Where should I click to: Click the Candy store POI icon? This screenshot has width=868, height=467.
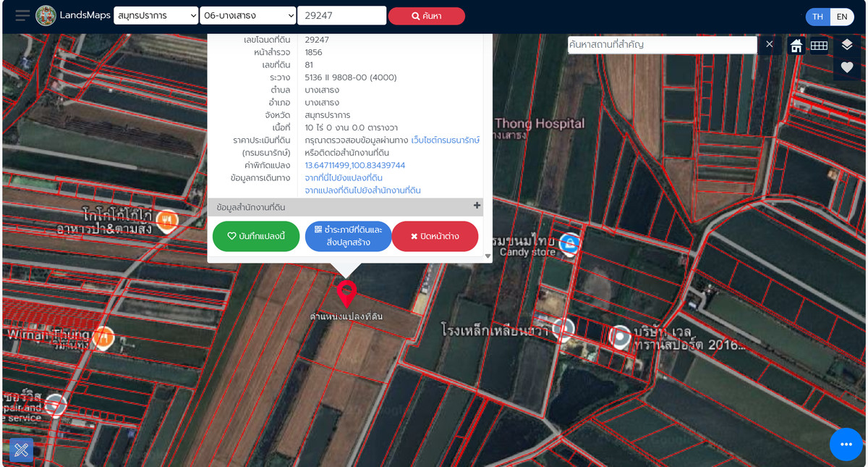point(569,242)
